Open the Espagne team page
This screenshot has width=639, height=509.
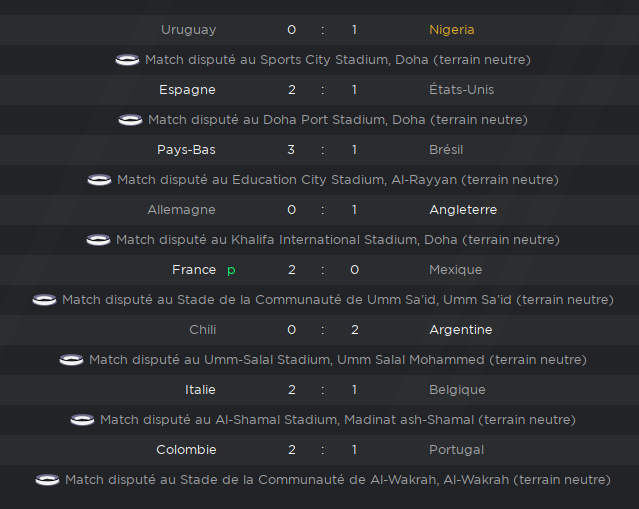187,90
